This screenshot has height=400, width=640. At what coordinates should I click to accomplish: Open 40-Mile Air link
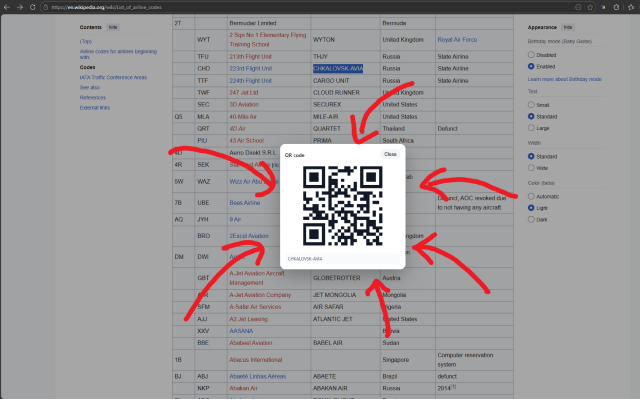pyautogui.click(x=243, y=117)
